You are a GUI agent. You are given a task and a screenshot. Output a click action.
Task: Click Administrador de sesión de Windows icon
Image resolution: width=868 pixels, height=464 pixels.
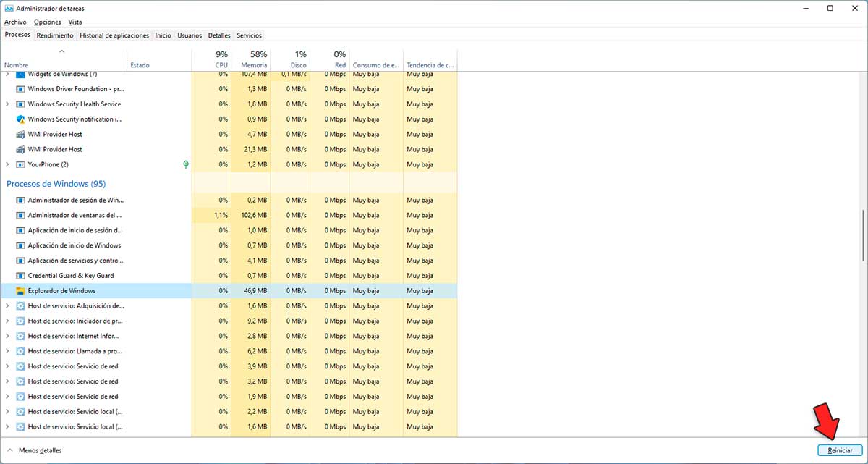20,200
